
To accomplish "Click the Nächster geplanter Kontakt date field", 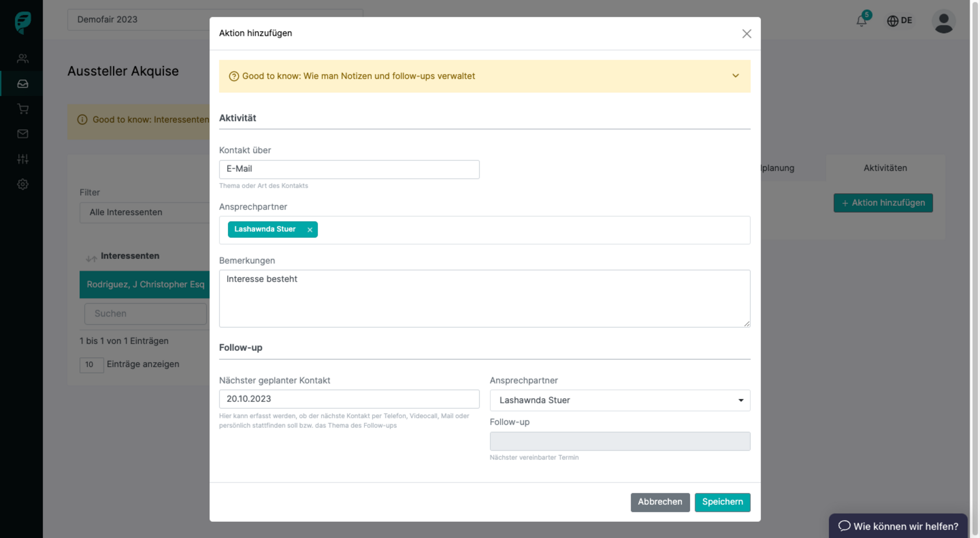I will coord(349,399).
